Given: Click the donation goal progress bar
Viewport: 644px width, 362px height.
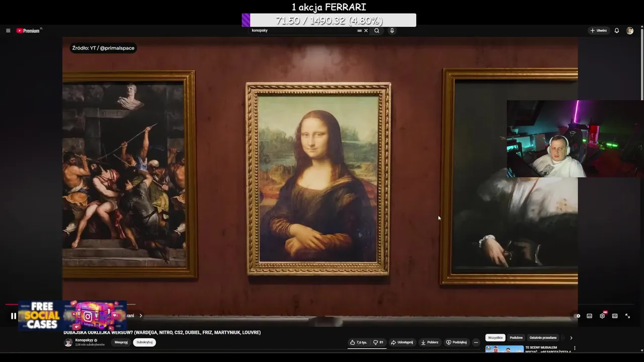Looking at the screenshot, I should coord(329,20).
